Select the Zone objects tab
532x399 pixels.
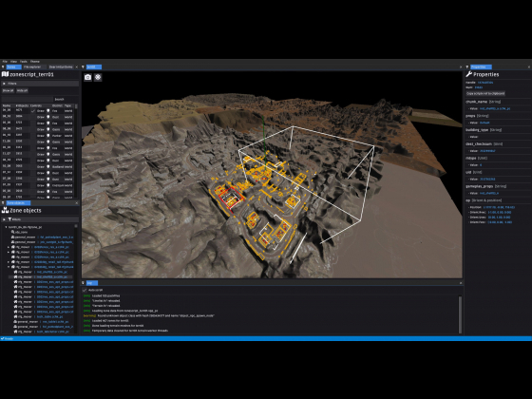click(x=18, y=203)
